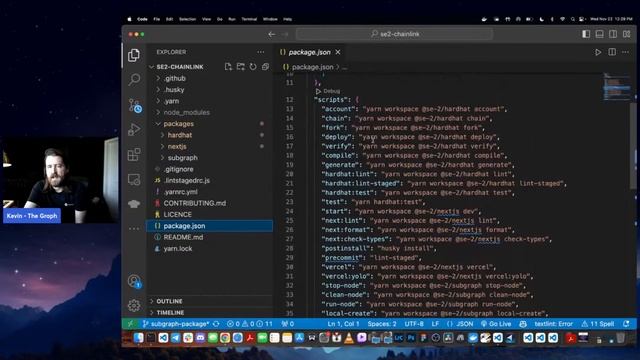Refresh the explorer file tree
This screenshot has height=360, width=640.
[253, 67]
